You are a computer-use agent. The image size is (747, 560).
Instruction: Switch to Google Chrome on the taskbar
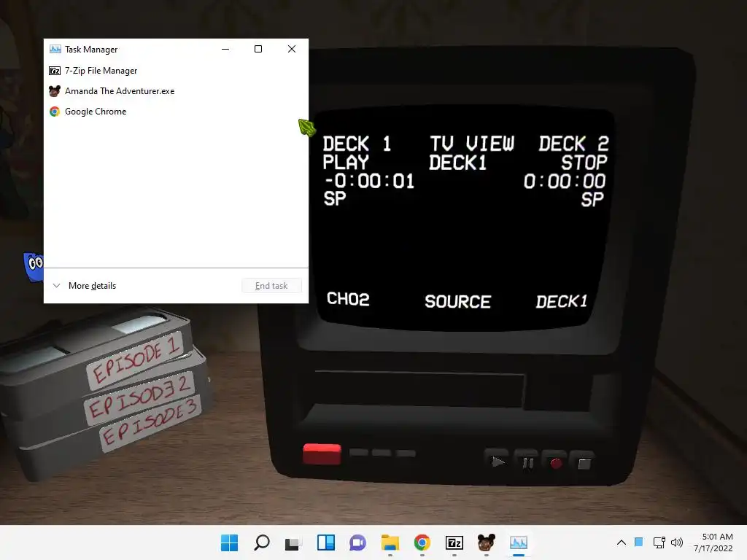422,542
